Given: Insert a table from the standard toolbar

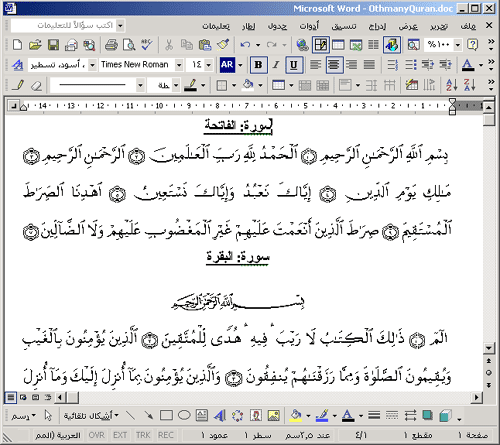Looking at the screenshot, I should (x=338, y=45).
